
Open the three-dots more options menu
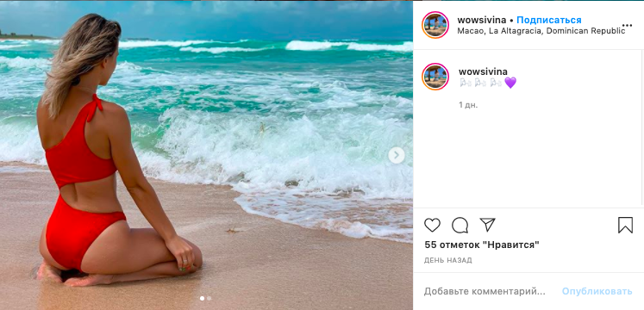627,26
